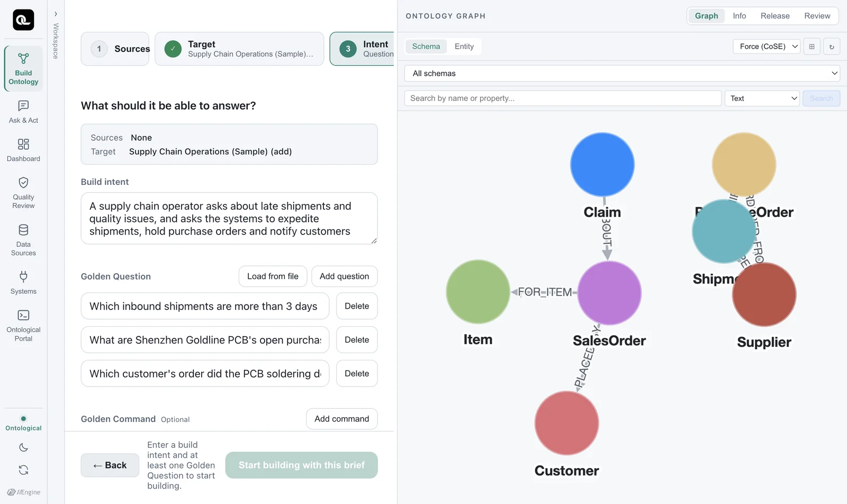Select the blue Claim node

[602, 165]
